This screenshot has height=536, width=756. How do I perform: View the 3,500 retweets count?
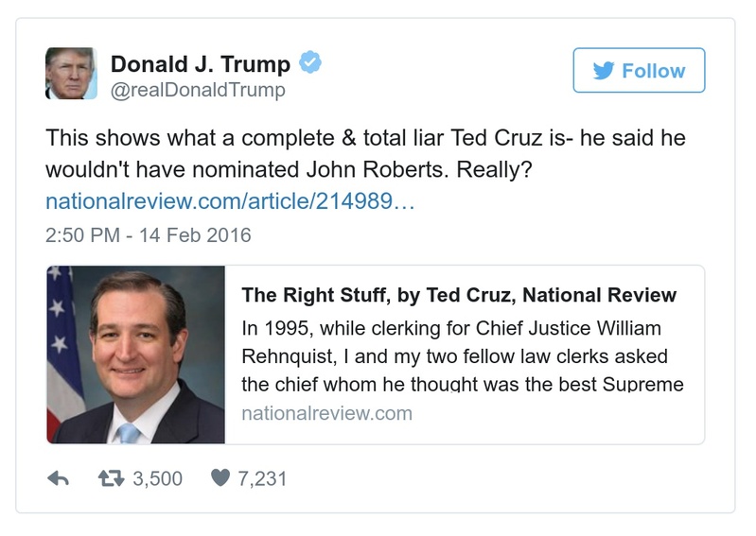(157, 479)
